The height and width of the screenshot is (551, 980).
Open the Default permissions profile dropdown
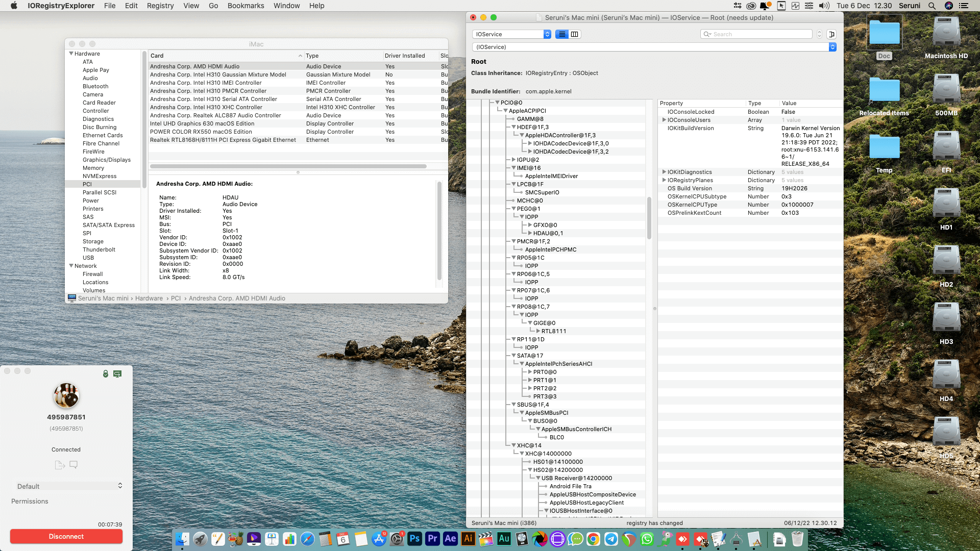(x=69, y=486)
